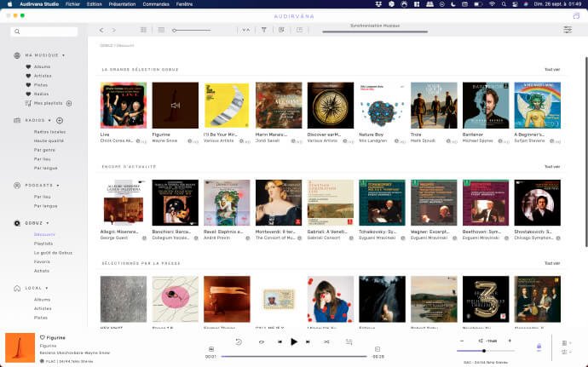Screen dimensions: 588x367
Task: Collapse the MA MUSIQUE section
Action: coord(63,55)
